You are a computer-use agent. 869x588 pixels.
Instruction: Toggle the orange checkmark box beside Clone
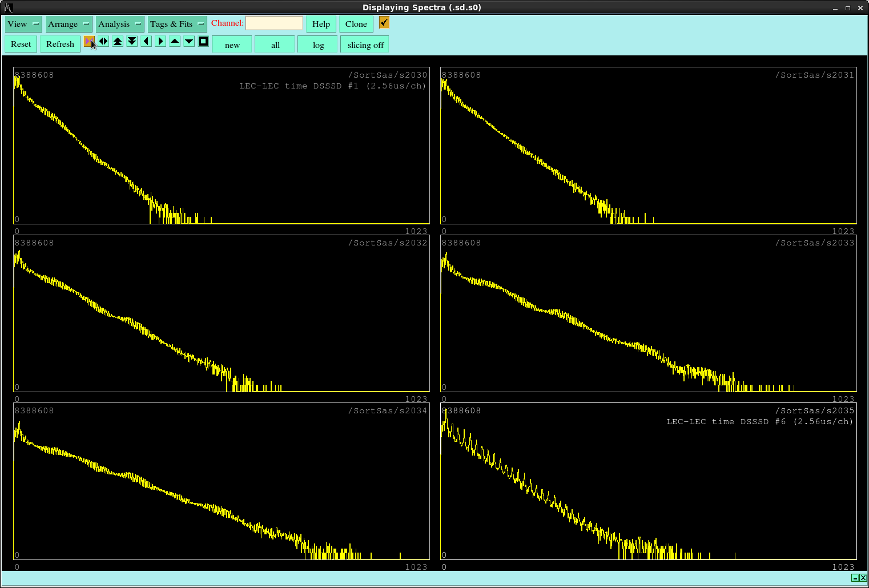coord(384,22)
